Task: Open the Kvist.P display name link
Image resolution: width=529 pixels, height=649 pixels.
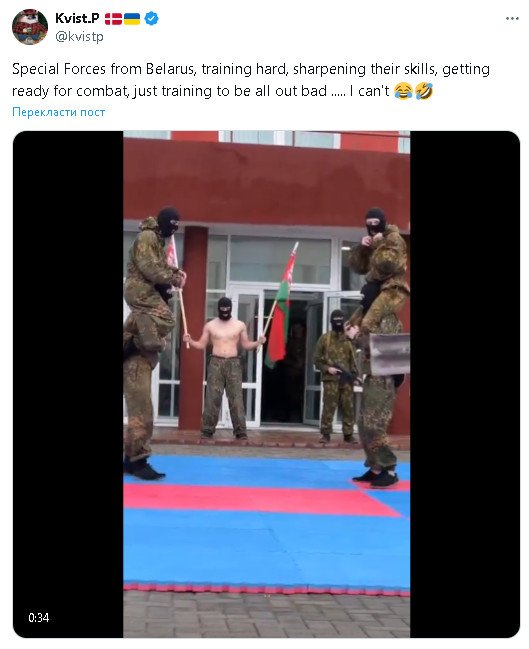Action: pyautogui.click(x=77, y=18)
